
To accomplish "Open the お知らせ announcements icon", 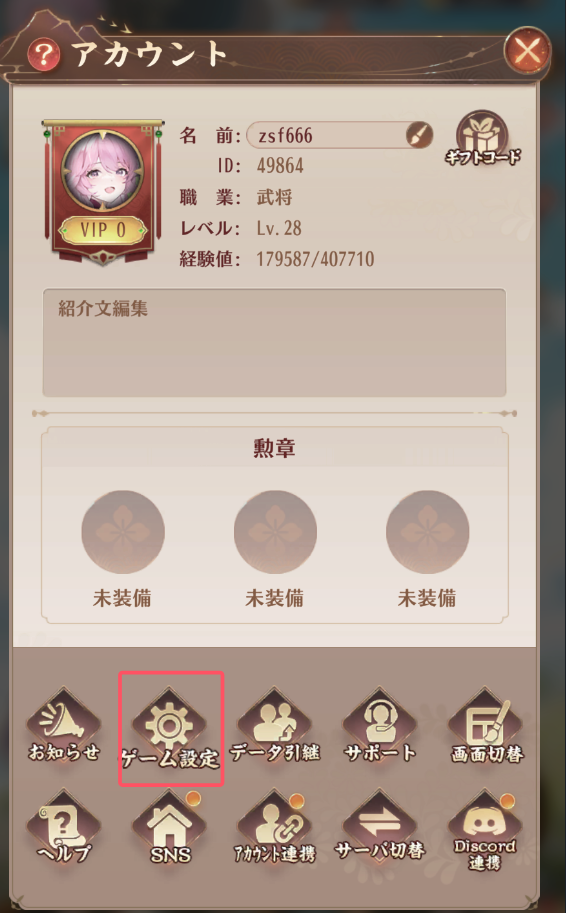I will tap(64, 726).
